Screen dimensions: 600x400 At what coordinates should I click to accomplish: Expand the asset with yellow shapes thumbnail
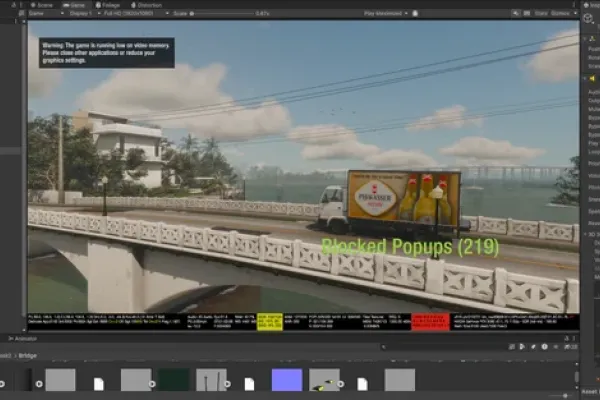point(341,384)
